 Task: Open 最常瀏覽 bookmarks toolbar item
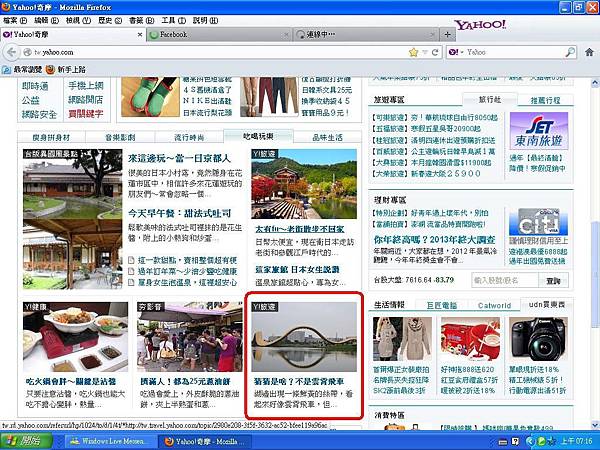click(x=22, y=70)
